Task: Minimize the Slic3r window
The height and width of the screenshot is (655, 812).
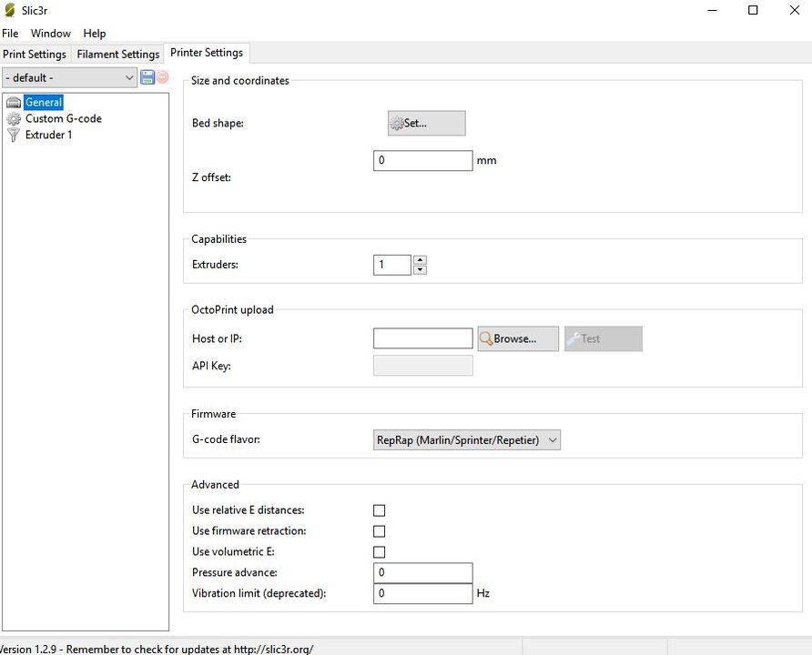Action: point(713,10)
